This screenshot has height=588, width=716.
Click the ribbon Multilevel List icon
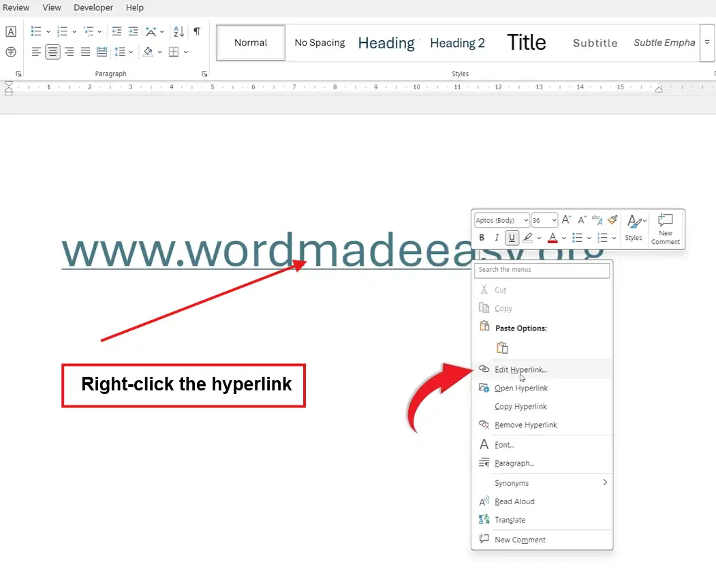[x=88, y=31]
